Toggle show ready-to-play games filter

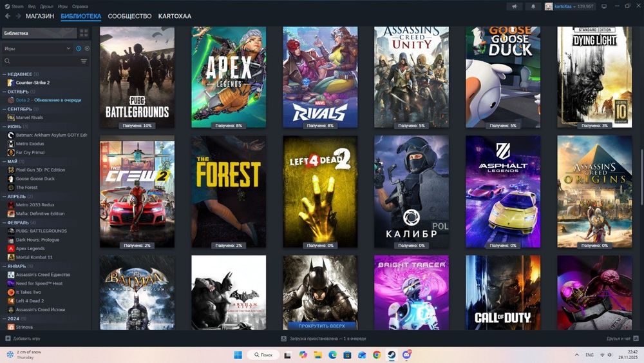[x=87, y=48]
